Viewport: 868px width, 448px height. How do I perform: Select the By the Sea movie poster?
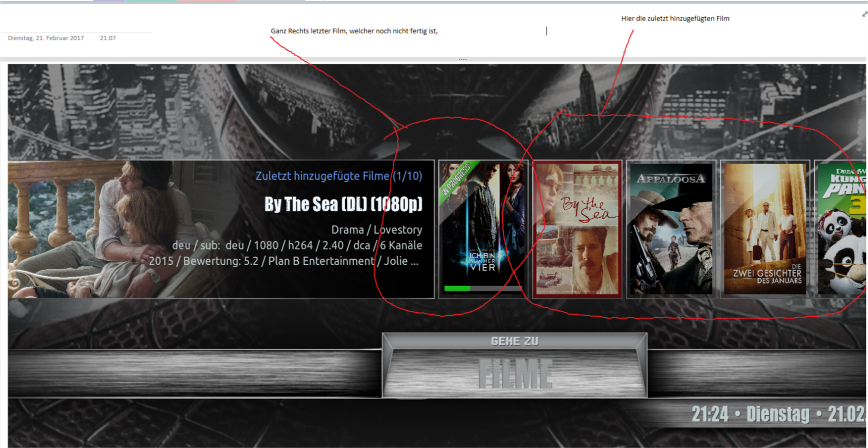(x=577, y=229)
